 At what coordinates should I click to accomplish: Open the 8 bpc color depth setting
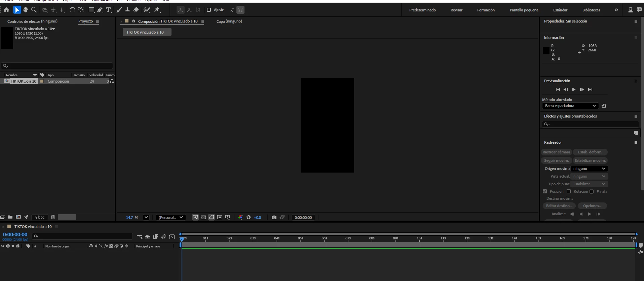[x=40, y=217]
